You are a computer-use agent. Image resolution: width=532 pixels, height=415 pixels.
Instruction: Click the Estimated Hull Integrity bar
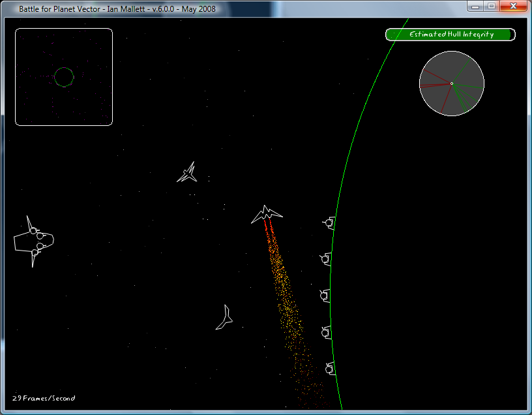pos(451,35)
